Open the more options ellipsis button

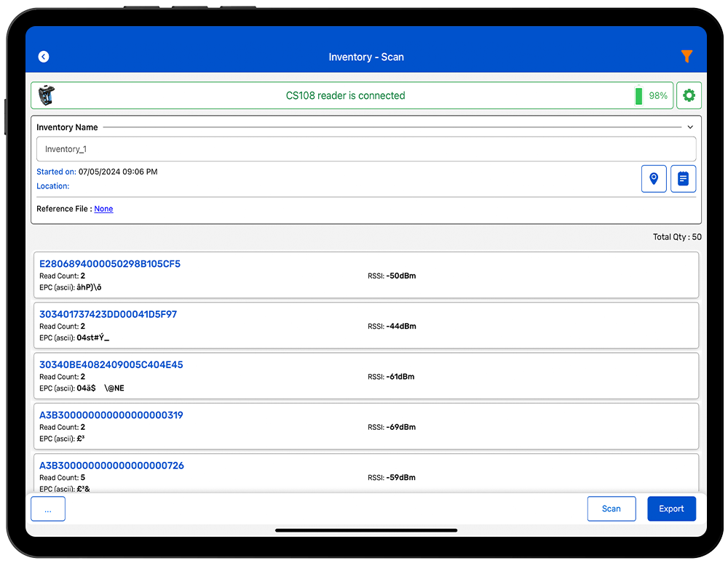tap(48, 509)
